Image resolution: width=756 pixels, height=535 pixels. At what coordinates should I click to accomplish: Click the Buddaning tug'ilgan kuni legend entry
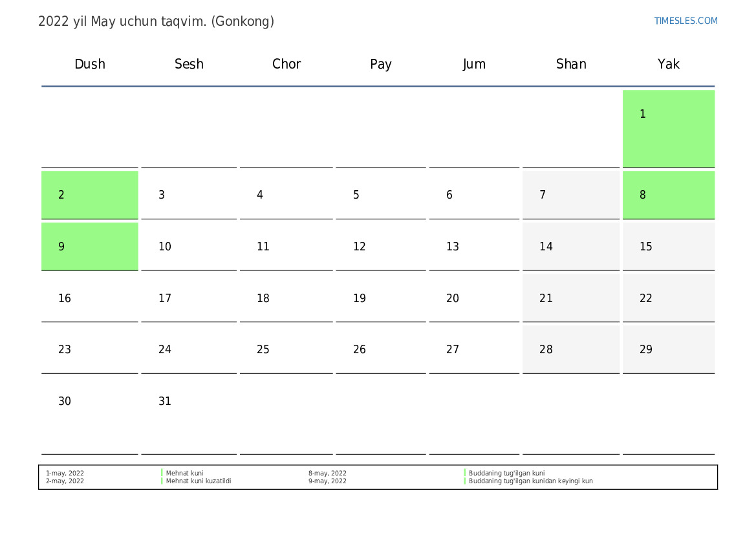[x=507, y=474]
